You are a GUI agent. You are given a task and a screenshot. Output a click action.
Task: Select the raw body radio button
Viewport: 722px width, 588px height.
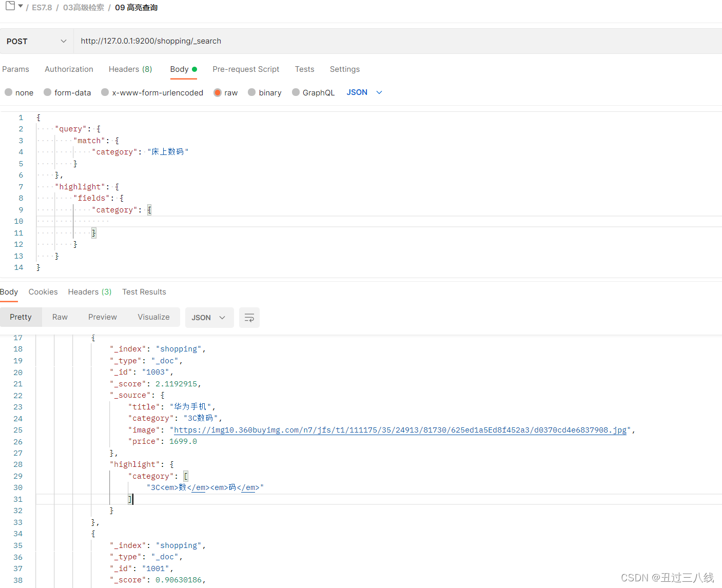218,92
